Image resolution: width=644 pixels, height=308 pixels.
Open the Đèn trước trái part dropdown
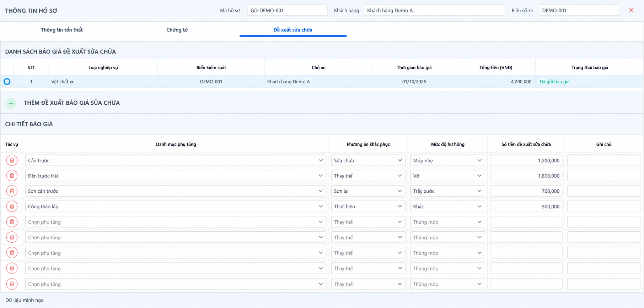click(176, 176)
